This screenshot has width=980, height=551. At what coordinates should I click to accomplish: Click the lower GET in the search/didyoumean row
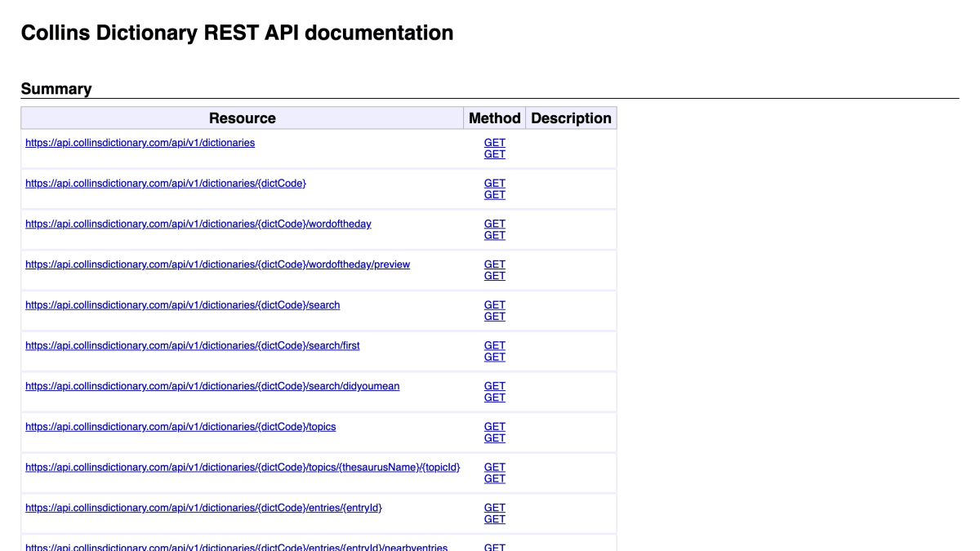[495, 398]
